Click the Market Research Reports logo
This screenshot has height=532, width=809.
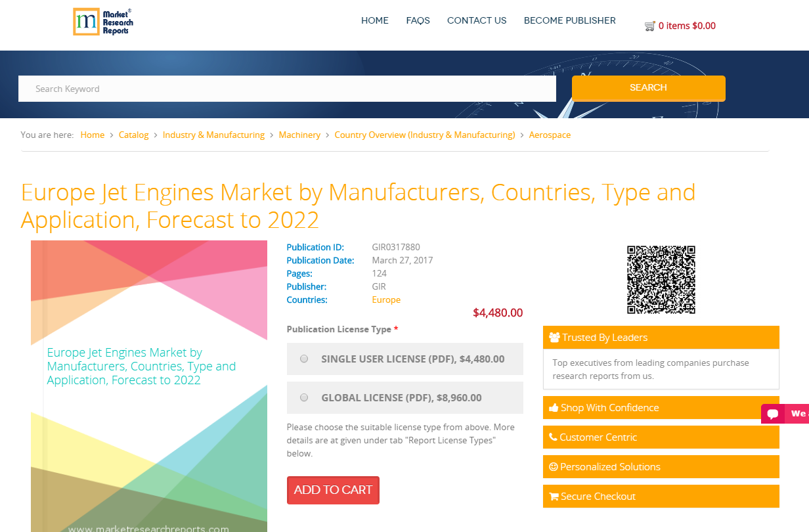[103, 22]
